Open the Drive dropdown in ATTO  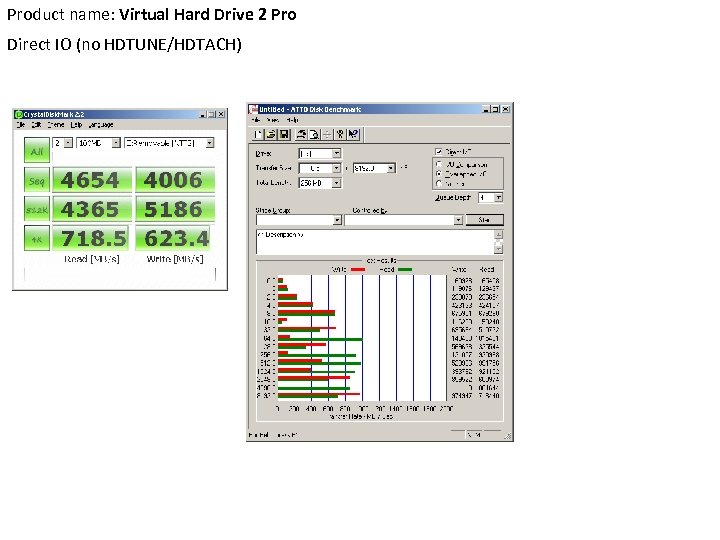click(337, 153)
